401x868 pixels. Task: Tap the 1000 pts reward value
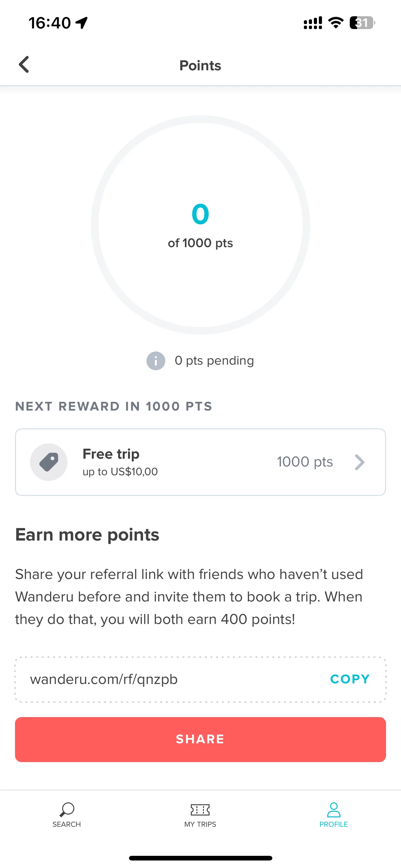(305, 461)
